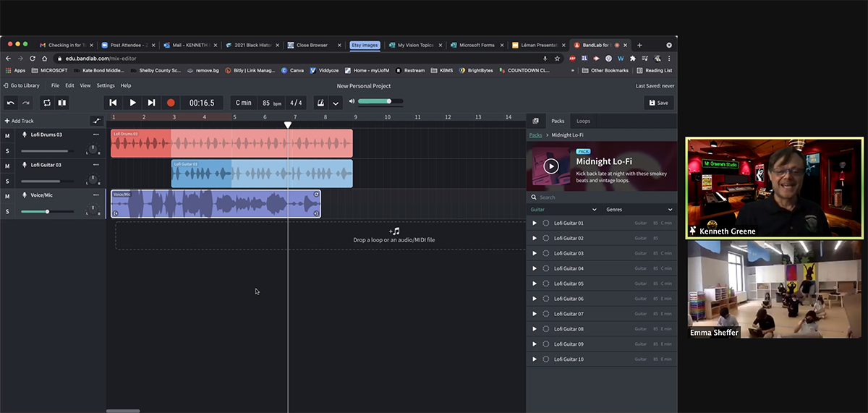Go to Library
The image size is (868, 413).
(22, 85)
